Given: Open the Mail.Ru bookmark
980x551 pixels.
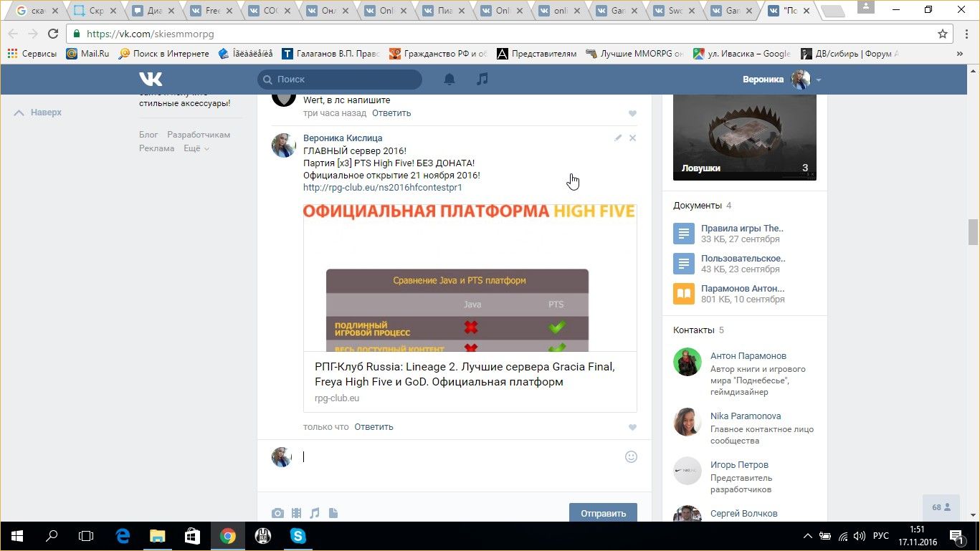Looking at the screenshot, I should point(88,54).
